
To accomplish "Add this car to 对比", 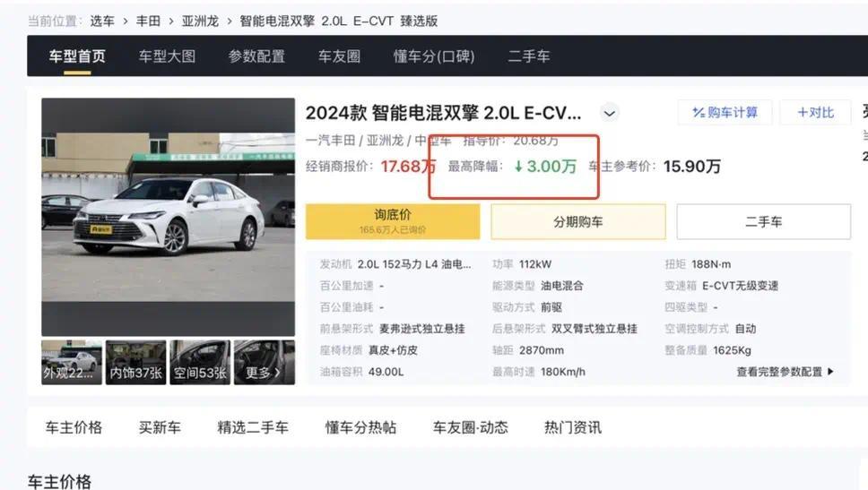I will (x=815, y=113).
